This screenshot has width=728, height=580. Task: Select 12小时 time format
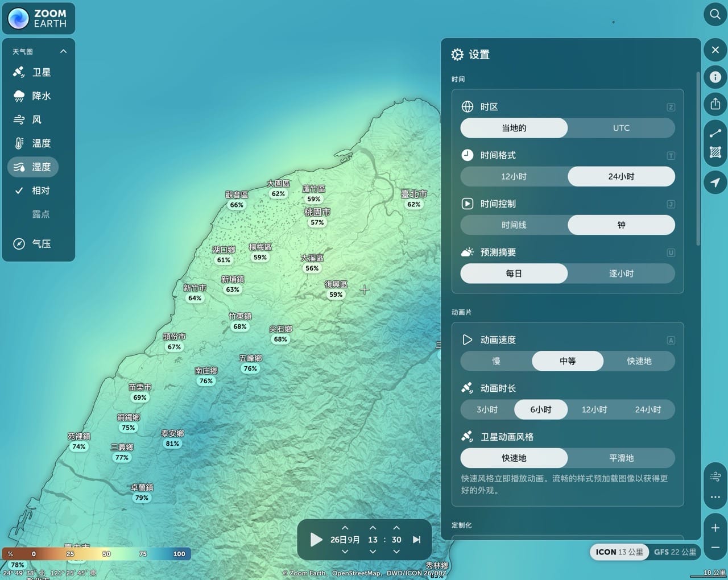(514, 176)
